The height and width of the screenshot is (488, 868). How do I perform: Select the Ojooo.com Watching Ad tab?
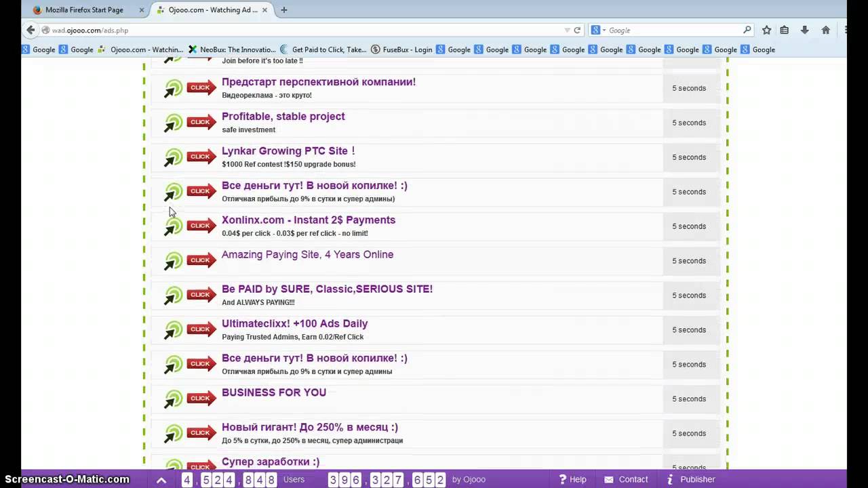coord(212,9)
